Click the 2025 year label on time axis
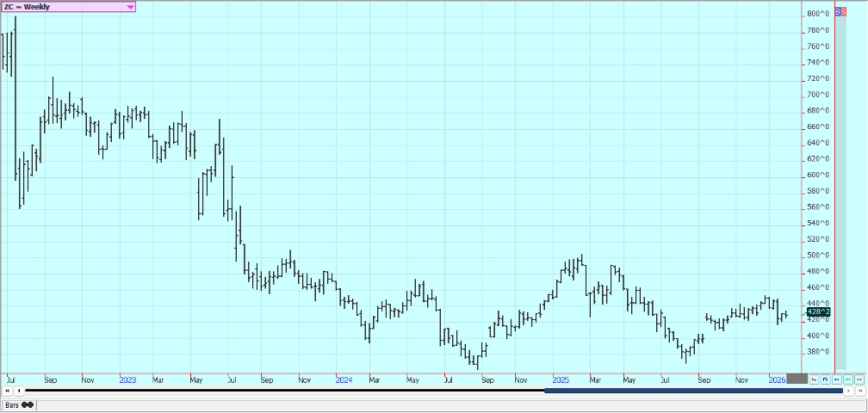Screen dimensions: 868x413 pyautogui.click(x=561, y=379)
